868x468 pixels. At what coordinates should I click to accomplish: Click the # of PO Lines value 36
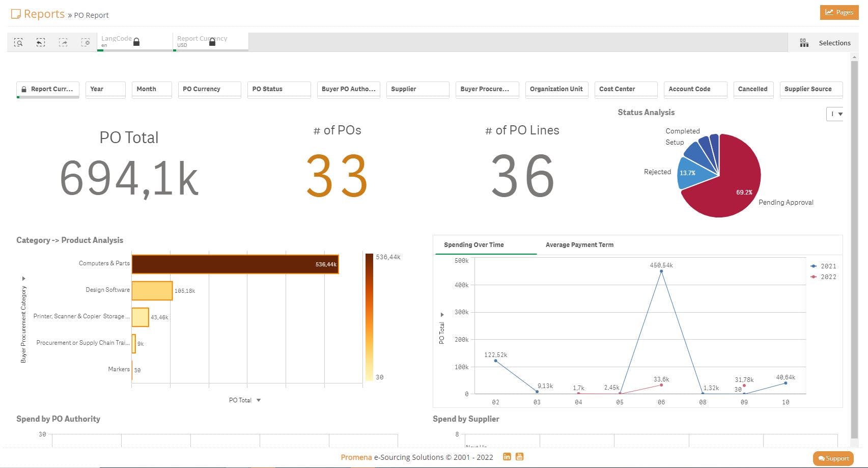(522, 176)
